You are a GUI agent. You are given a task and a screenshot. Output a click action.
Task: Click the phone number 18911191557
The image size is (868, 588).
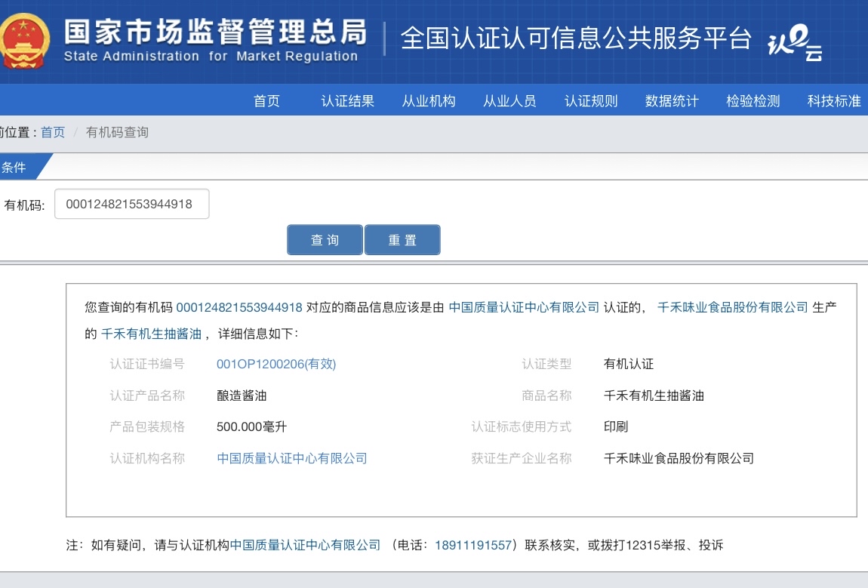point(473,546)
